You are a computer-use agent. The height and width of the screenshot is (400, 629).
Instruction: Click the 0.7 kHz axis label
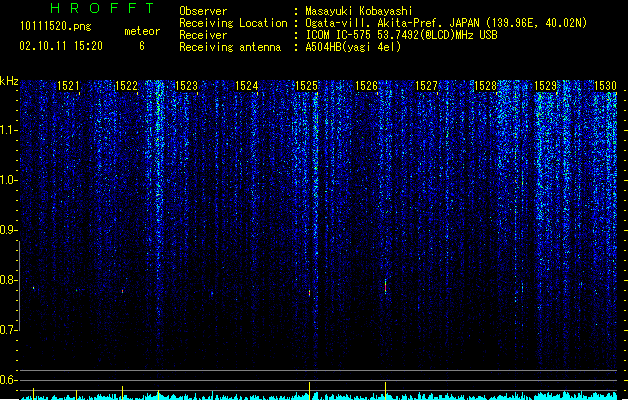(x=9, y=330)
